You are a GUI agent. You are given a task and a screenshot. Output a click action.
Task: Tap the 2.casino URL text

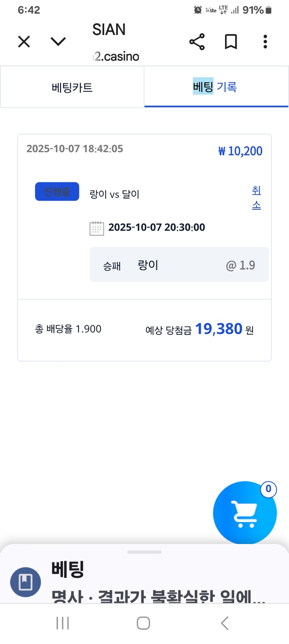coord(116,57)
